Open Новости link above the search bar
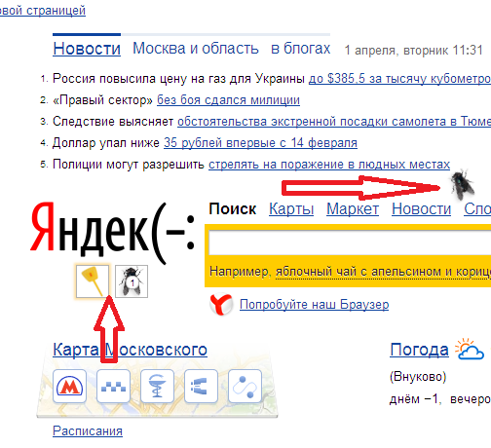Screen dimensions: 491x448 coord(421,208)
